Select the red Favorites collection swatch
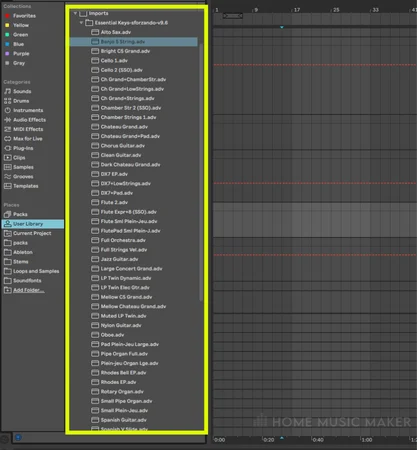This screenshot has height=450, width=417. coord(7,16)
